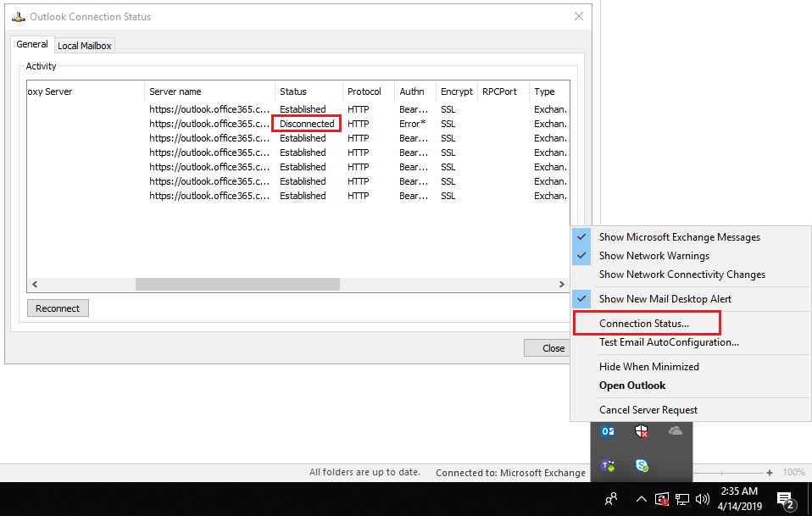Click the scroll right arrow in Activity list

[562, 284]
